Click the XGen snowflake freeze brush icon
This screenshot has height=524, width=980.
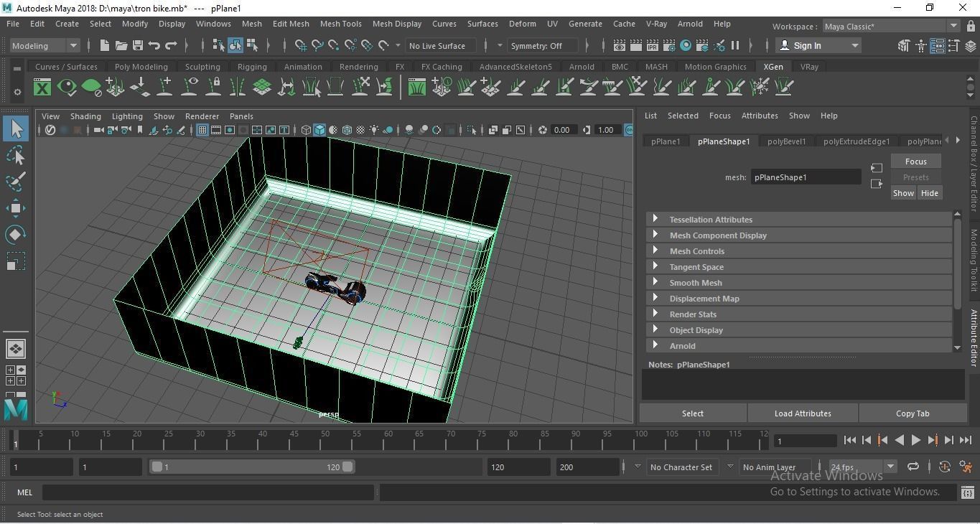click(x=760, y=88)
